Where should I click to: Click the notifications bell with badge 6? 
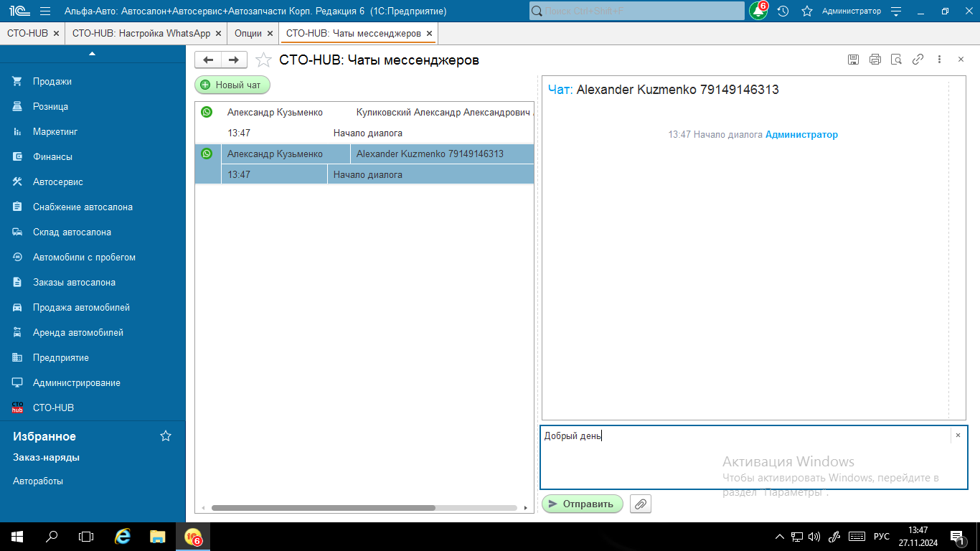(758, 11)
